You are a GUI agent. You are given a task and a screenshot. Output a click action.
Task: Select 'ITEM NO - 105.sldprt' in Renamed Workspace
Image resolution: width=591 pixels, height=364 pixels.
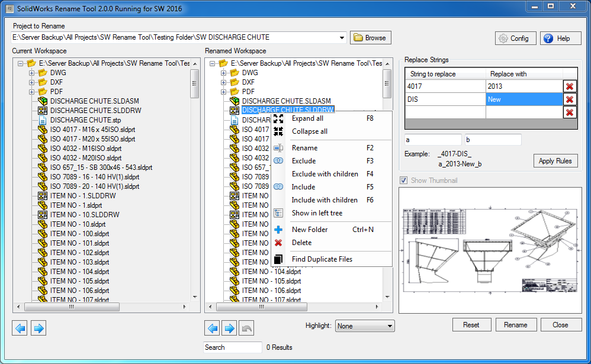[271, 281]
